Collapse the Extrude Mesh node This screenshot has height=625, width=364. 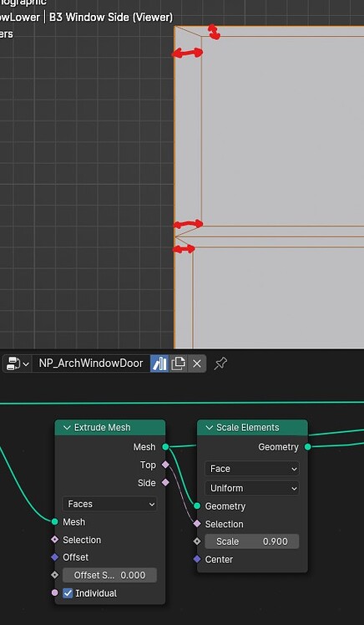coord(67,428)
